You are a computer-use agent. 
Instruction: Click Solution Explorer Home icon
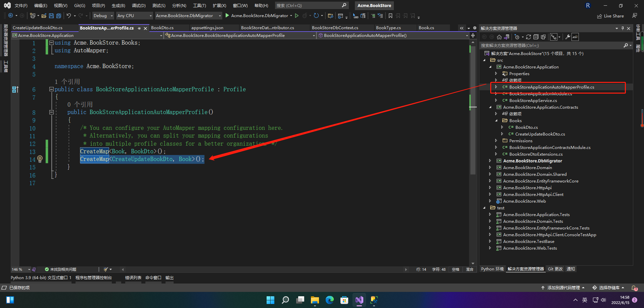(499, 37)
